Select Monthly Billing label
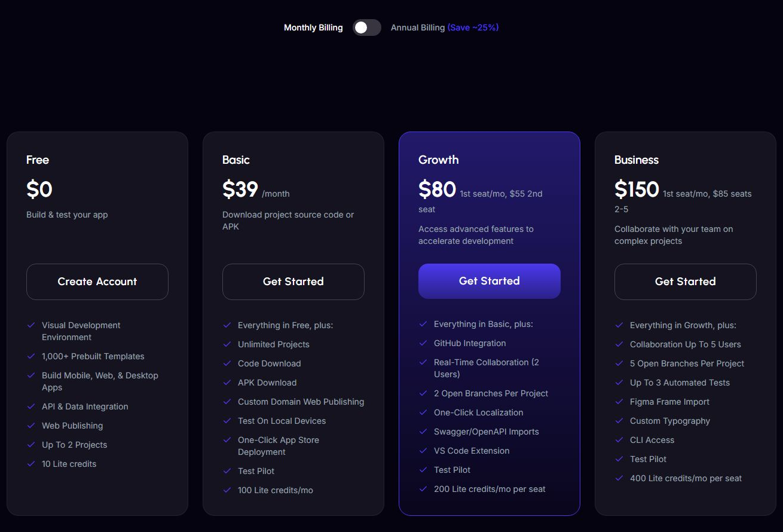 [x=313, y=27]
